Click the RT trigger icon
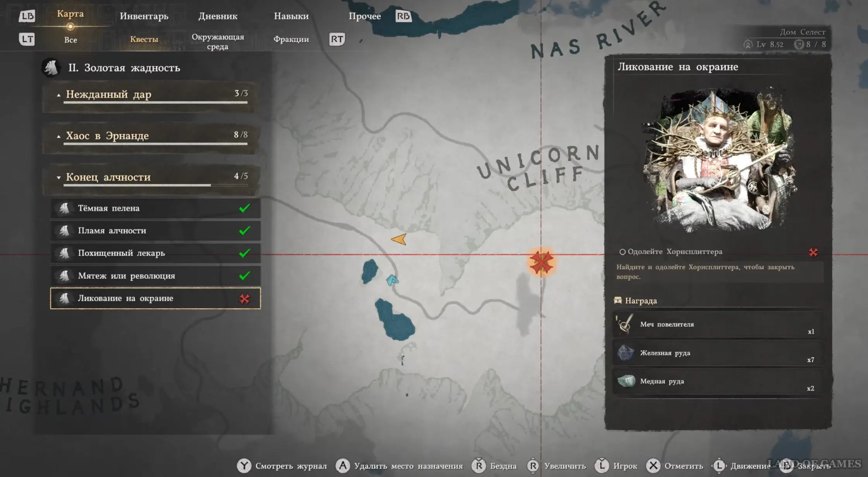Image resolution: width=868 pixels, height=477 pixels. [337, 39]
